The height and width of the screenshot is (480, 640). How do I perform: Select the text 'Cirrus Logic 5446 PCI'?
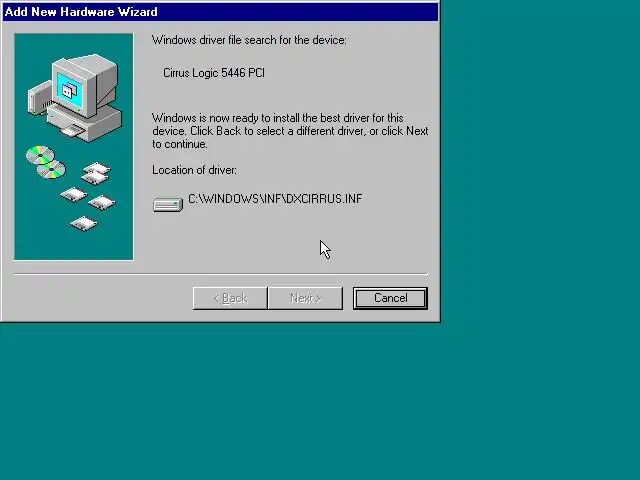pyautogui.click(x=214, y=73)
